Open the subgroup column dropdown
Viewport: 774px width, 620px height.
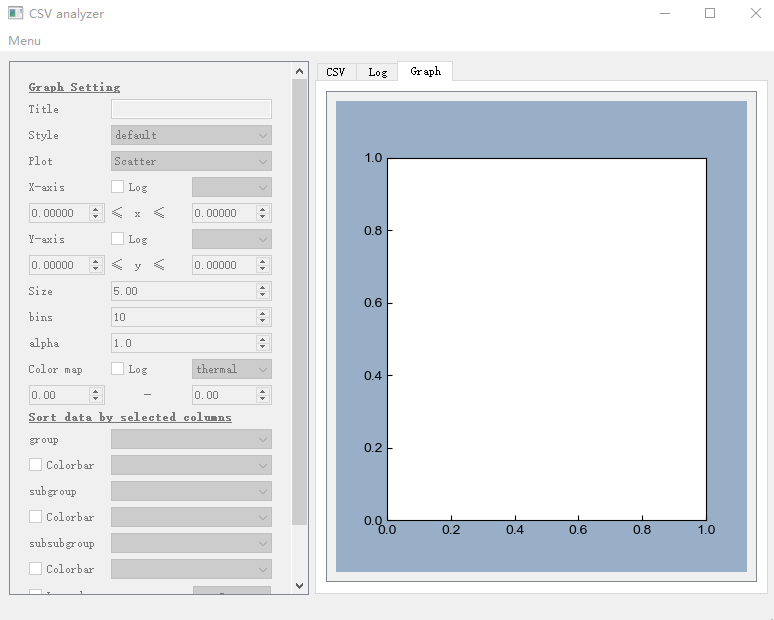pos(191,491)
